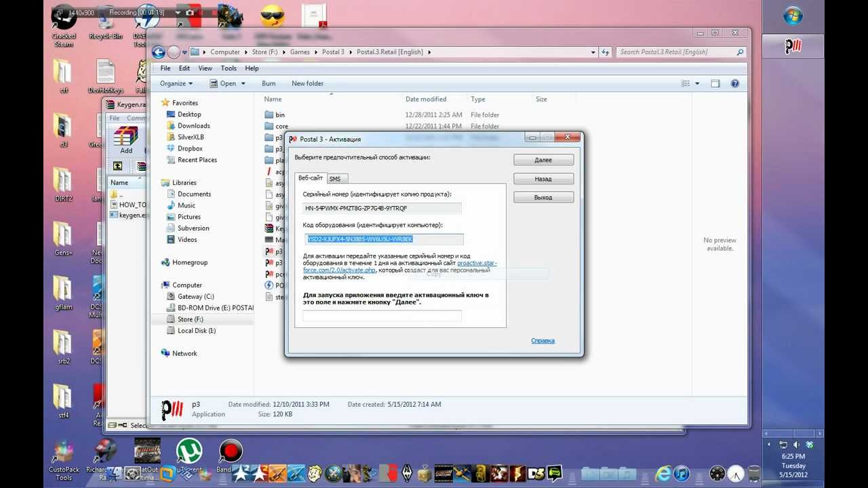Open the Tools menu in Explorer

[x=229, y=68]
